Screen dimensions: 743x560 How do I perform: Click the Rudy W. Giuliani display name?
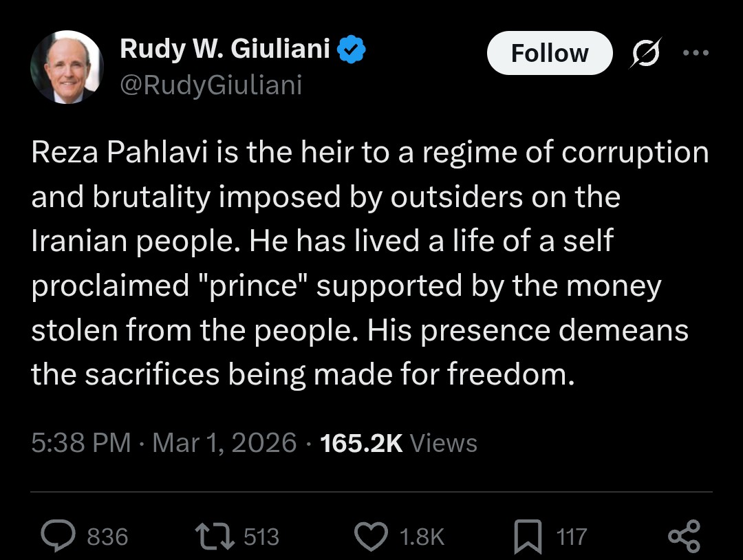pyautogui.click(x=225, y=49)
